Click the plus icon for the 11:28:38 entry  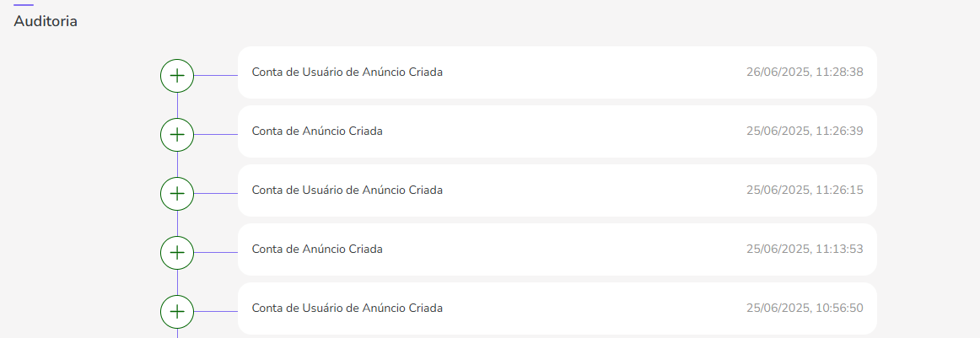coord(177,76)
